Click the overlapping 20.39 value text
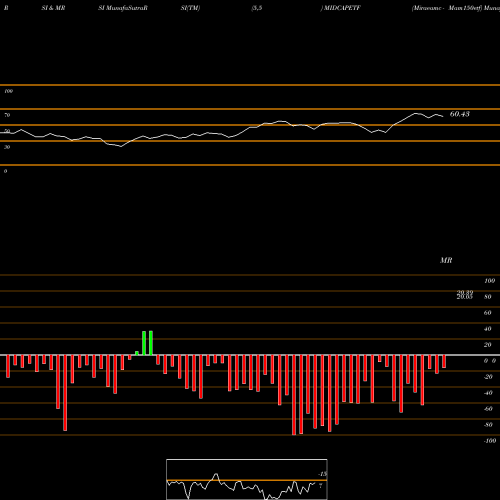Screen dimensions: 500x500 [x=465, y=293]
